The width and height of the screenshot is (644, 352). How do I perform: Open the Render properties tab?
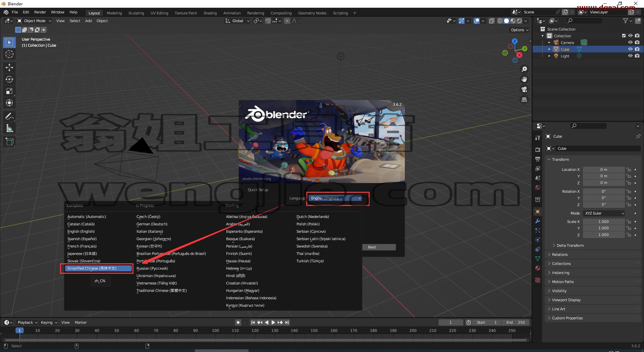[538, 149]
